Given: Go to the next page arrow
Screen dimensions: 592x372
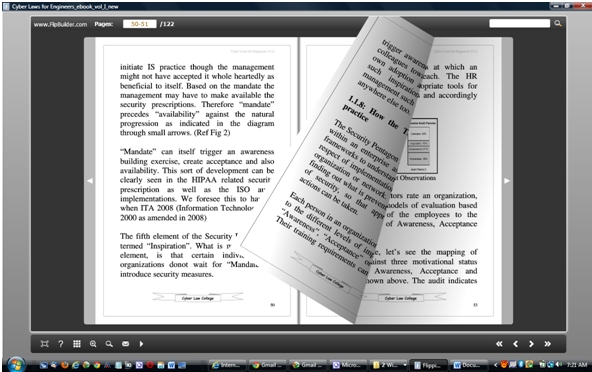Looking at the screenshot, I should click(x=531, y=344).
